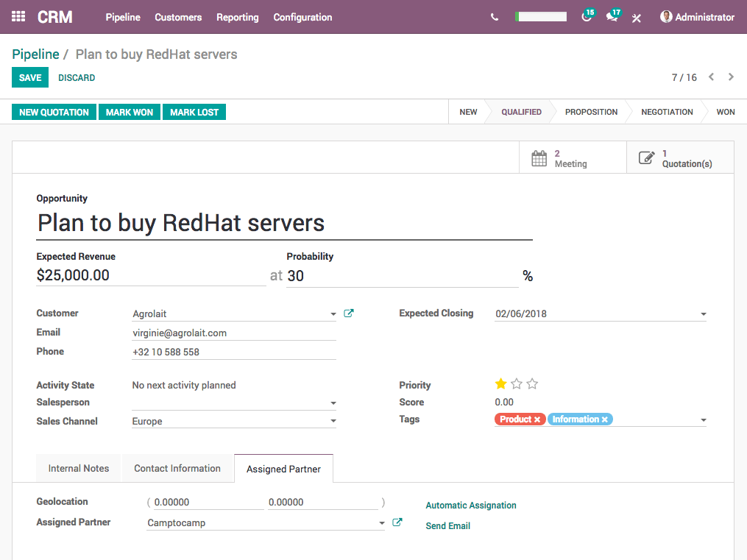
Task: Click the Expected Revenue input field
Action: click(151, 276)
